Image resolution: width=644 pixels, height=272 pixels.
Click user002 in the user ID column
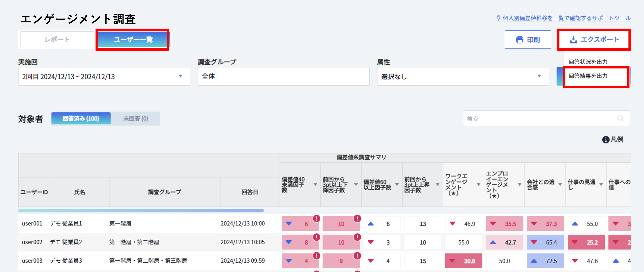32,242
